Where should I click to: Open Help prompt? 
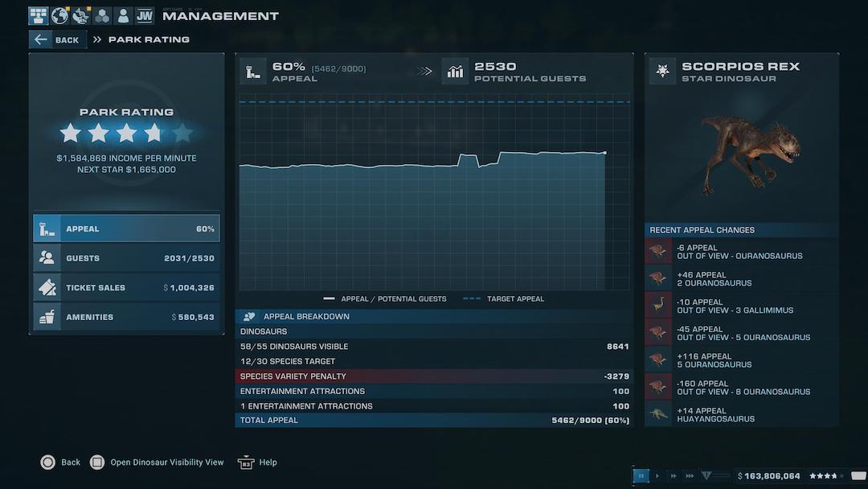pos(257,462)
